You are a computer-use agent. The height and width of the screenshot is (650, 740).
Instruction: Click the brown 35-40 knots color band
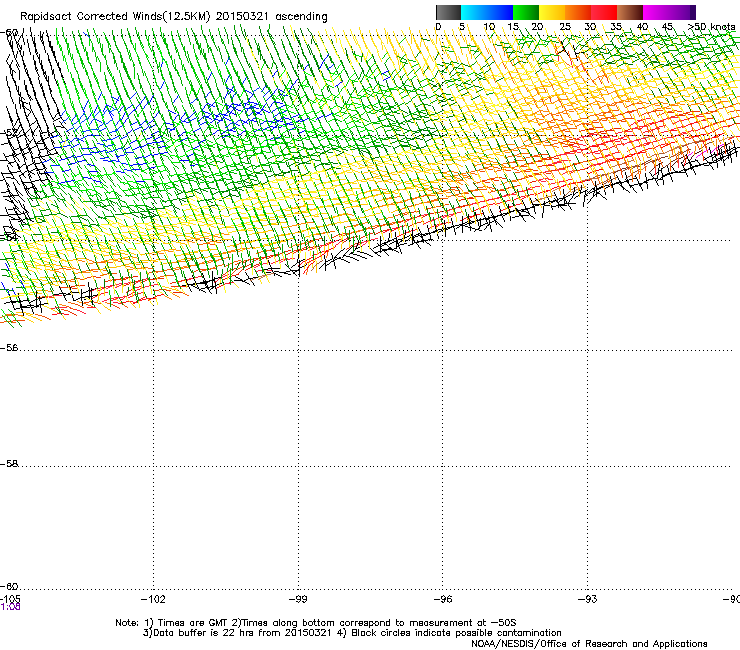pos(630,12)
